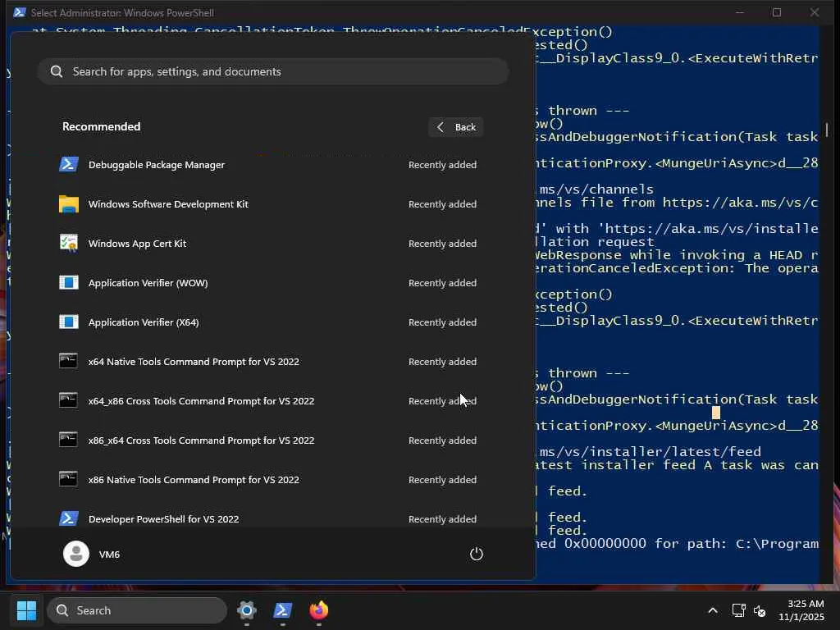Open Application Verifier (WOW) icon

[x=69, y=282]
